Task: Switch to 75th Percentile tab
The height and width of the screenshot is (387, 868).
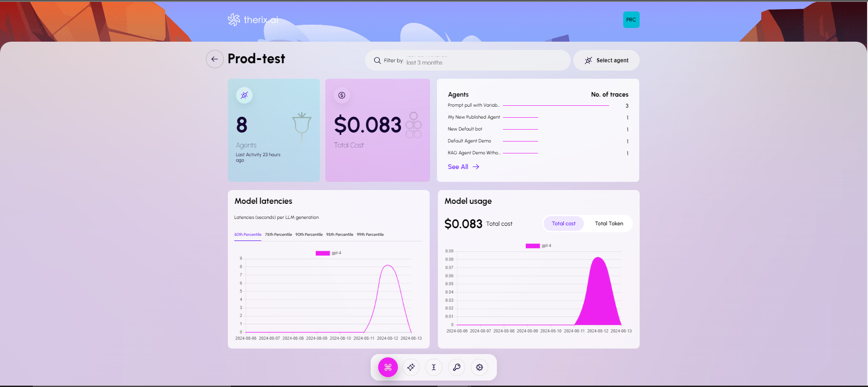Action: tap(278, 234)
